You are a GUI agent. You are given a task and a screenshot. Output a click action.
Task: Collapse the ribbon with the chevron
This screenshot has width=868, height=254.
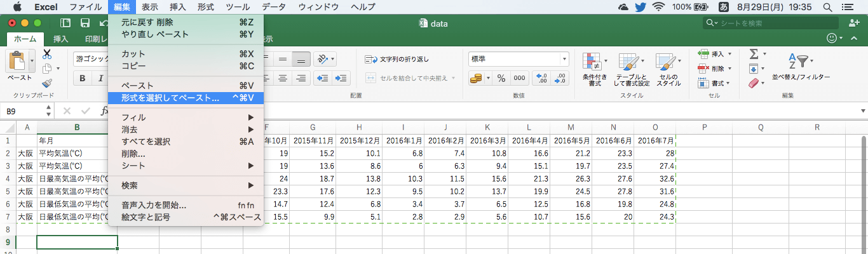853,38
